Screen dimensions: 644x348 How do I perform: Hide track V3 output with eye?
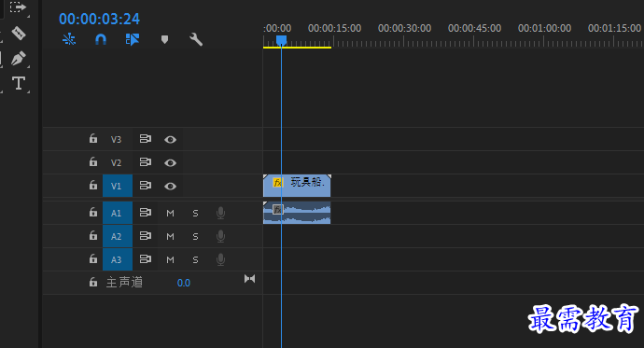coord(171,140)
